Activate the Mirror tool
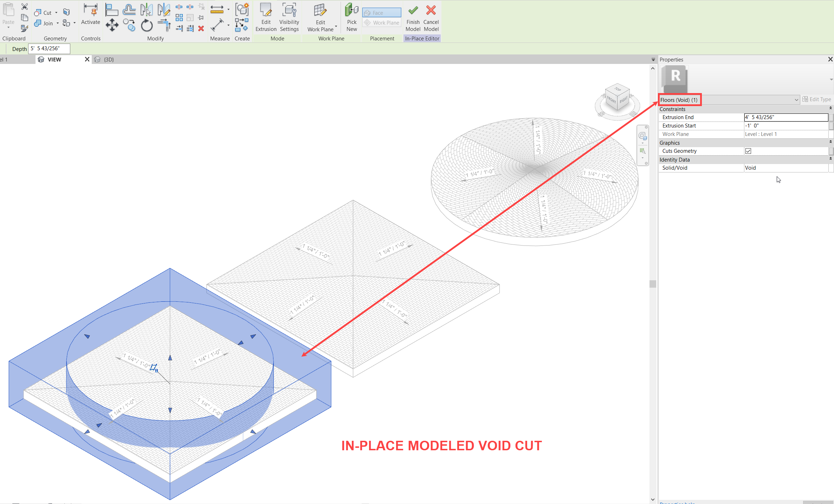 (x=147, y=9)
